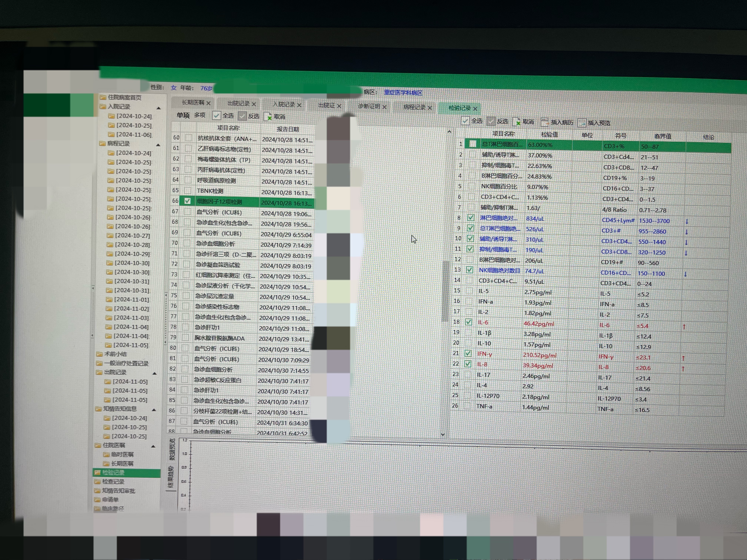Open the 住院病案首页 folder in sidebar

coord(121,98)
